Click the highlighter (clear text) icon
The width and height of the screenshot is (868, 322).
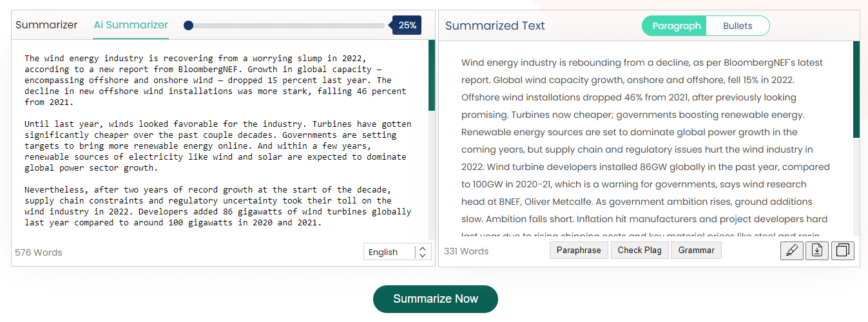tap(791, 251)
